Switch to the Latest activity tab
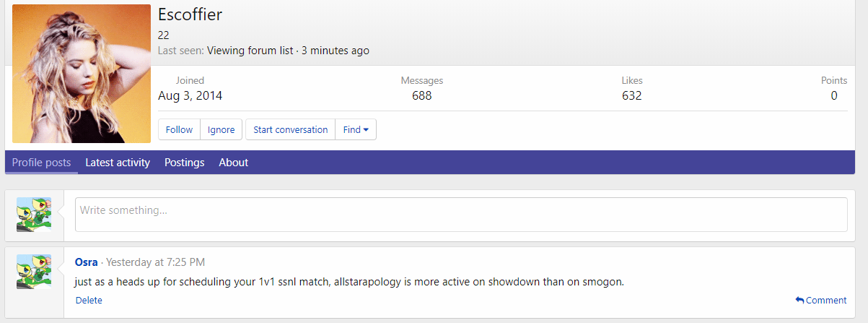868x323 pixels. point(118,163)
